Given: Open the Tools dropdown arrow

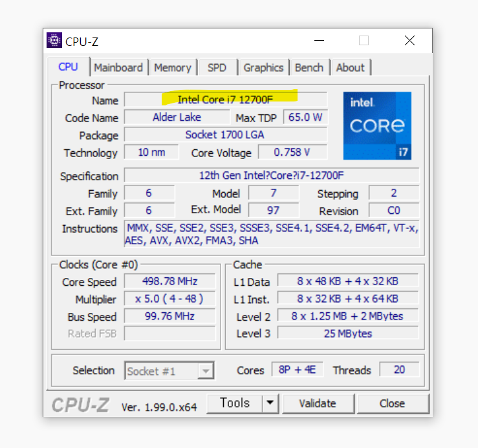Looking at the screenshot, I should 270,403.
